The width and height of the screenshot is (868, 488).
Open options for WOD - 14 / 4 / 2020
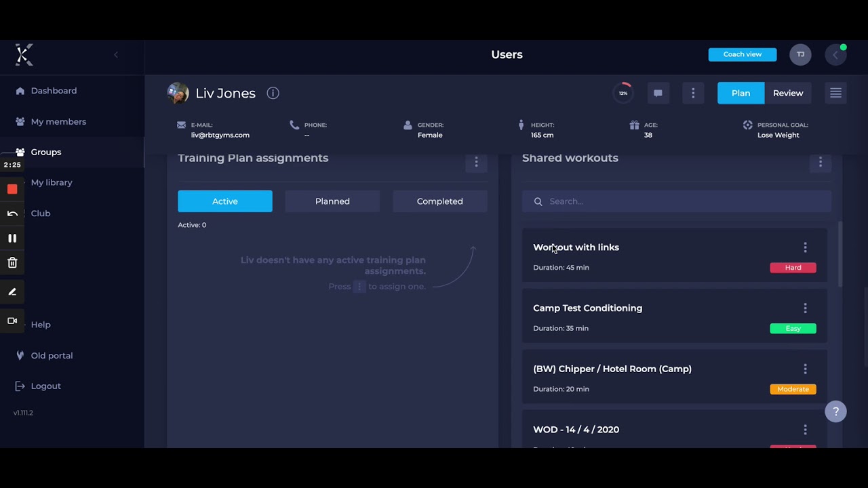(806, 430)
